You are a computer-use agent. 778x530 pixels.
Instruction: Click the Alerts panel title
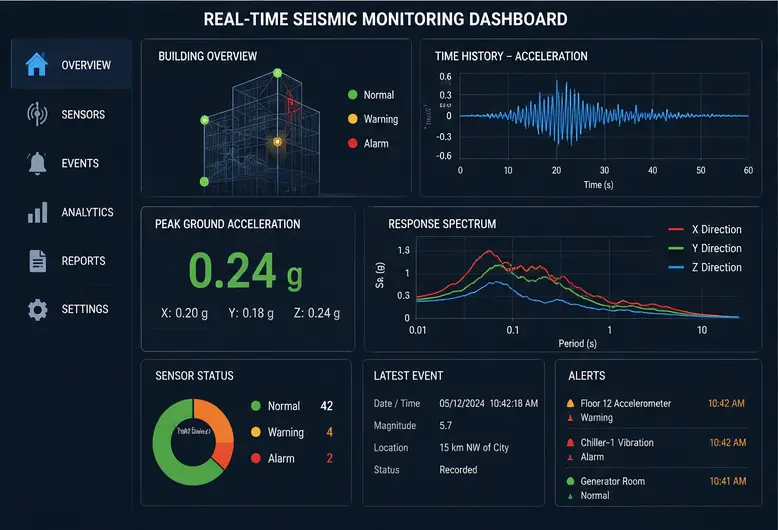[586, 376]
